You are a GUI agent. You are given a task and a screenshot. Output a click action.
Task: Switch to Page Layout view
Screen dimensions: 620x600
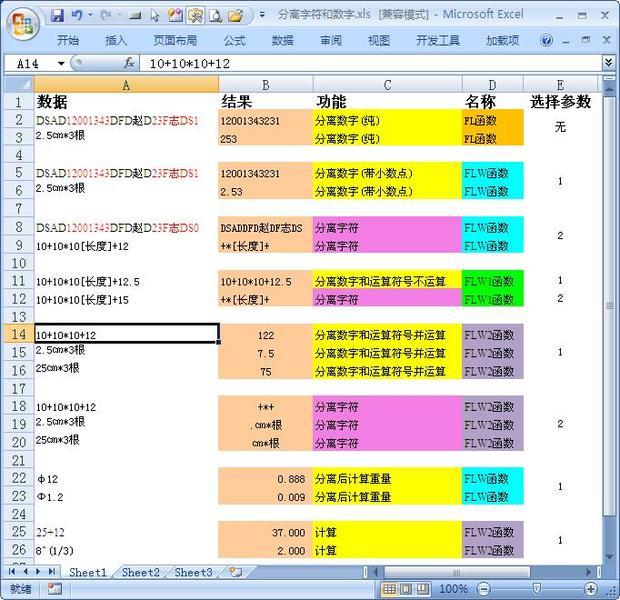[x=408, y=589]
